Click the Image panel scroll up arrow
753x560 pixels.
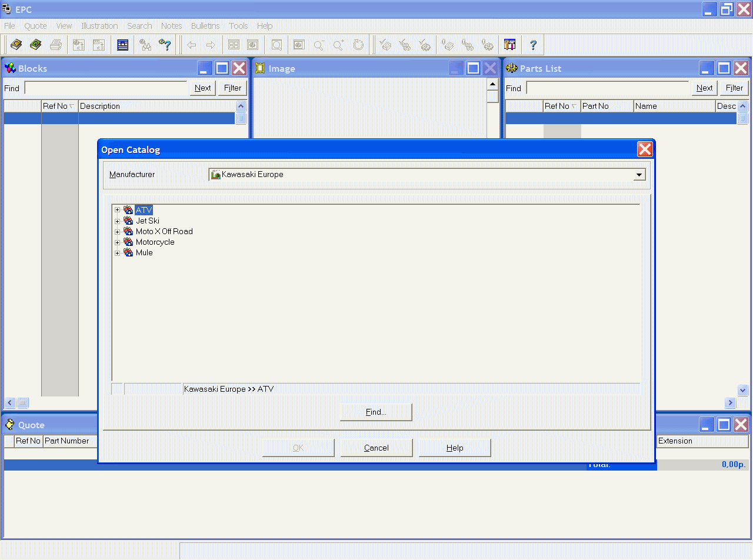493,84
